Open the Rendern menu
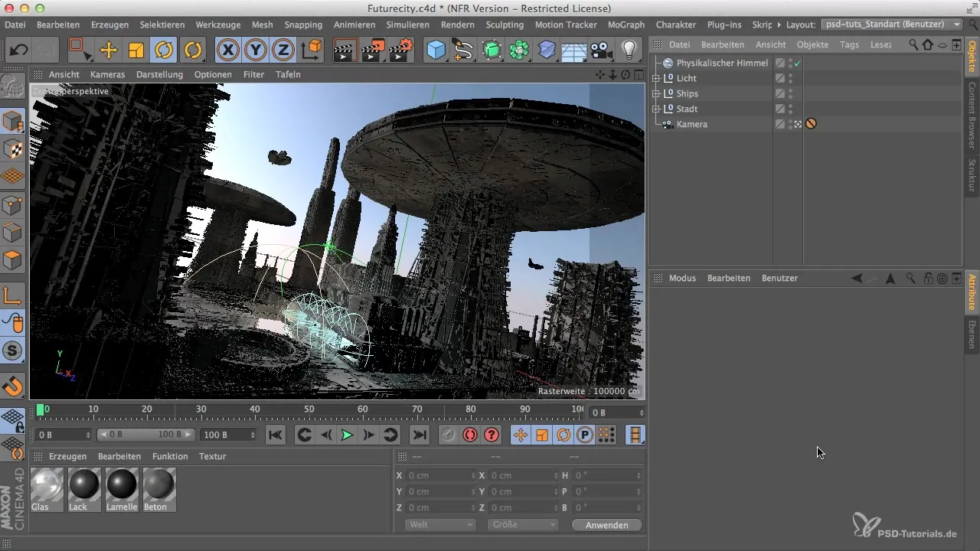980x551 pixels. point(458,24)
